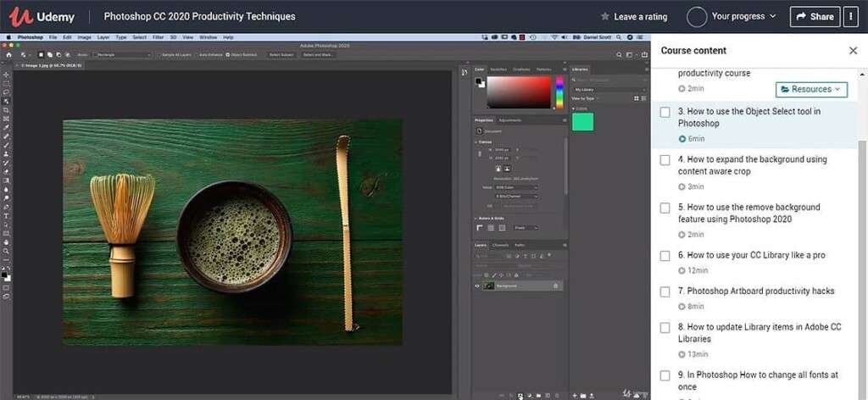This screenshot has height=400, width=868.
Task: Click the Apple menu icon
Action: 8,37
